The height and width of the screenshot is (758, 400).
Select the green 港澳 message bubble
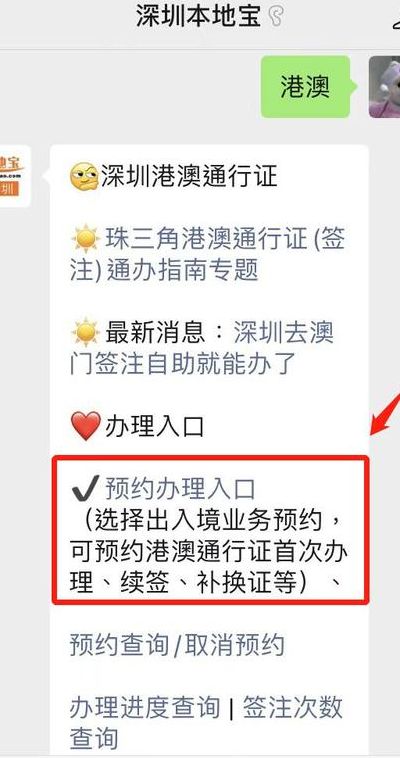305,87
